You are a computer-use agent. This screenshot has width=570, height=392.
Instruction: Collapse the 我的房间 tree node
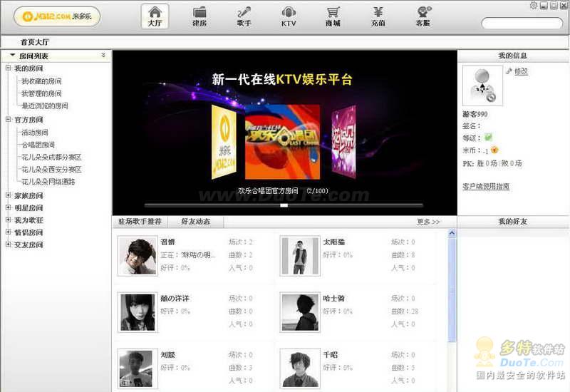click(x=8, y=68)
